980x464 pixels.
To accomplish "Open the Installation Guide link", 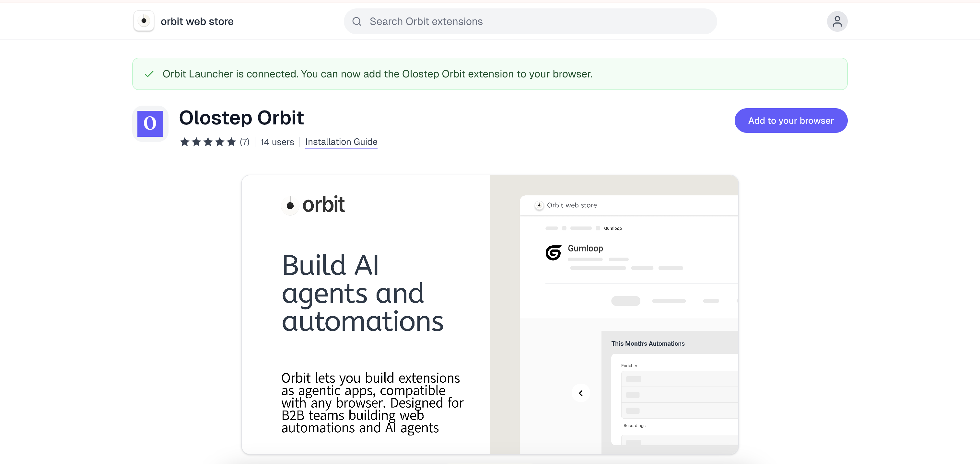I will pyautogui.click(x=341, y=142).
